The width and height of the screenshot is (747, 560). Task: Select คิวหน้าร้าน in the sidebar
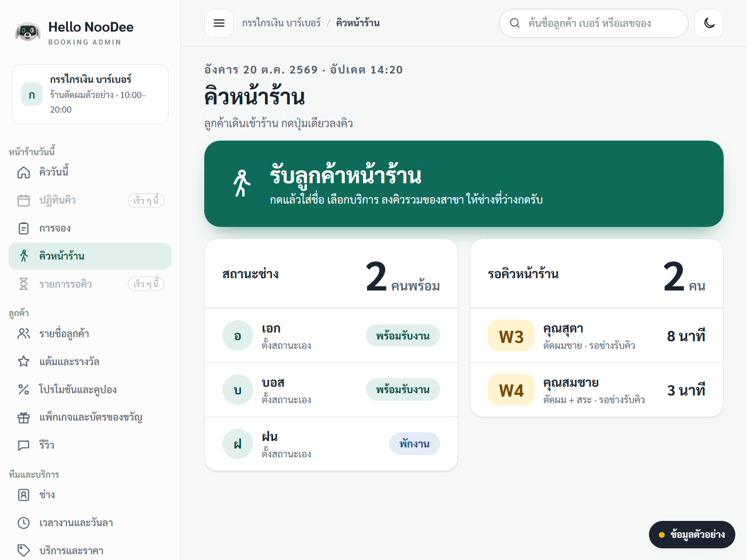pos(90,256)
